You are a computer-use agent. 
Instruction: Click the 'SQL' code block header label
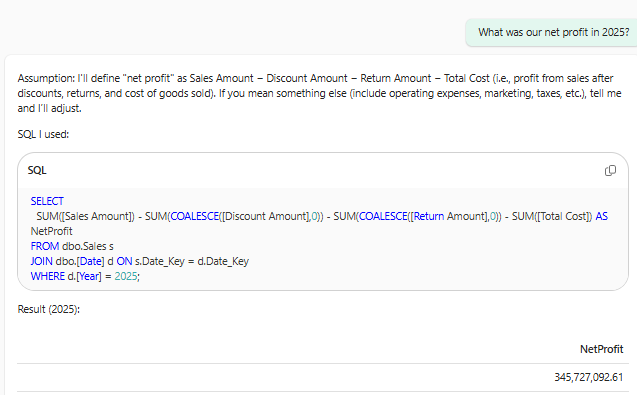pos(37,170)
